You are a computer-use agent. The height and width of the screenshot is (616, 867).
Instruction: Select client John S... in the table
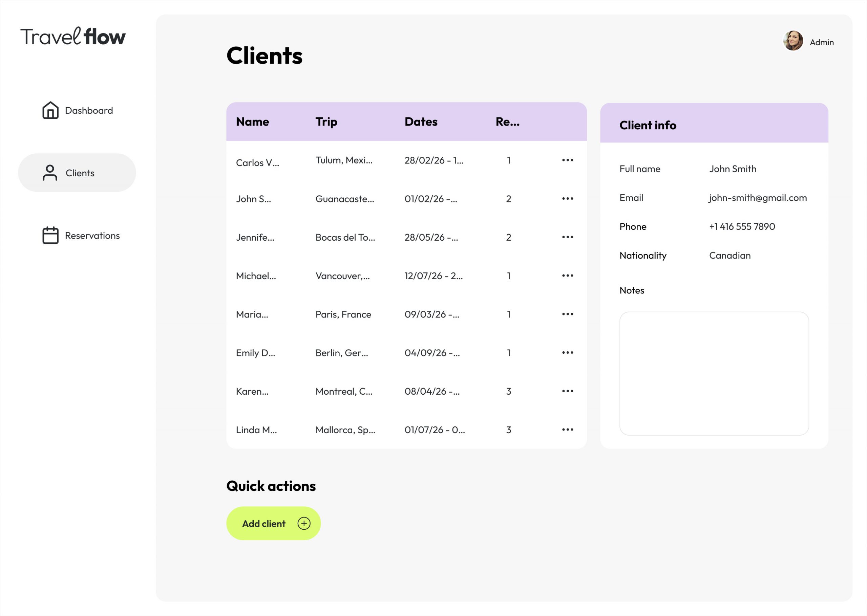[253, 199]
